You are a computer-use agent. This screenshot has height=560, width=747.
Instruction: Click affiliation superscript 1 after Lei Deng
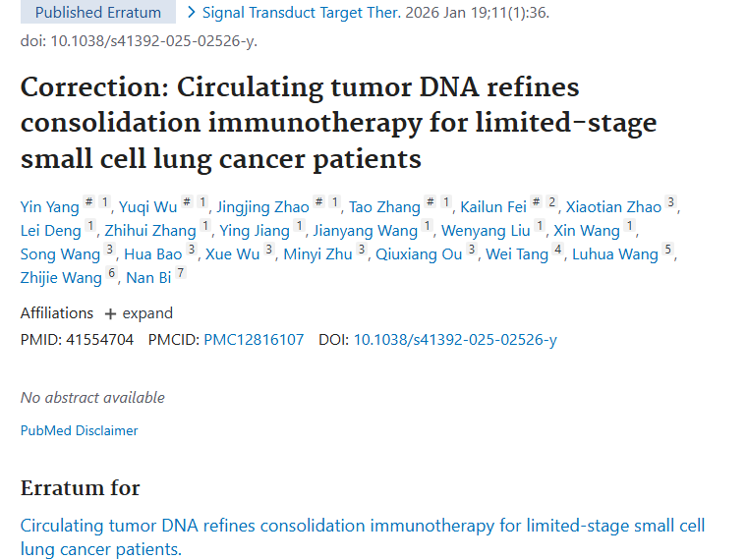click(90, 227)
